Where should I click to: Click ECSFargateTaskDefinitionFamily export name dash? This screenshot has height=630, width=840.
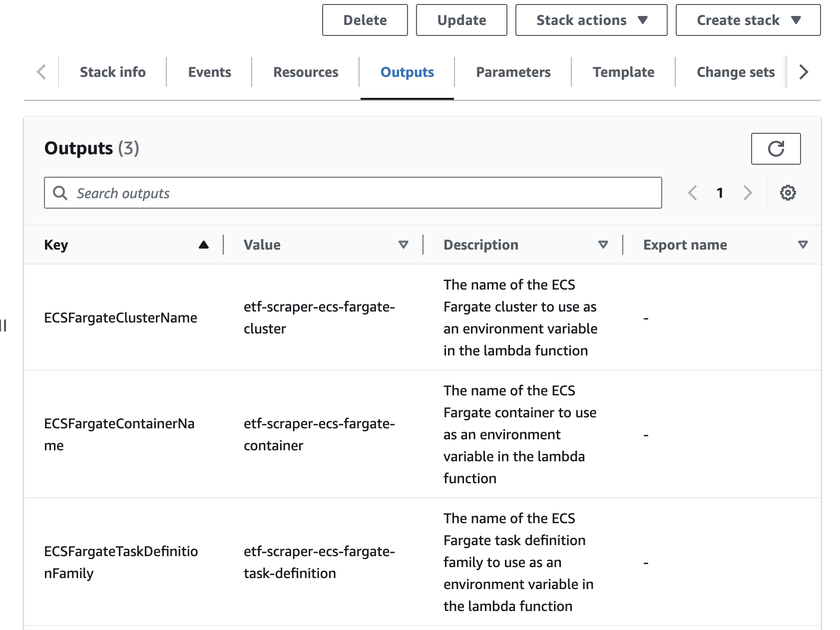(x=646, y=563)
